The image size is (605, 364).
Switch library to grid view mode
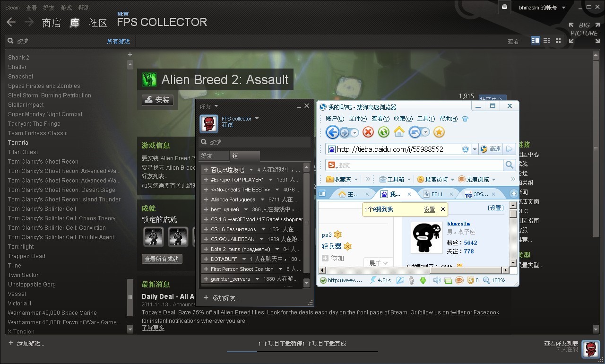tap(558, 41)
